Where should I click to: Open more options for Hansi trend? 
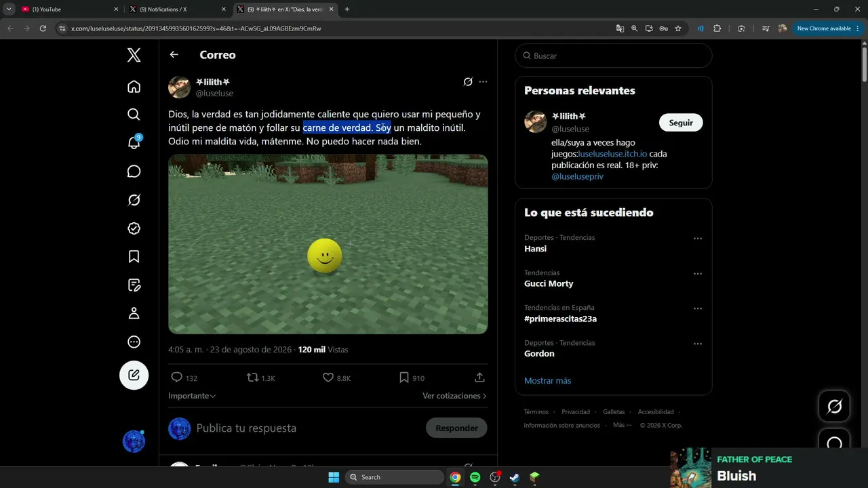coord(697,239)
